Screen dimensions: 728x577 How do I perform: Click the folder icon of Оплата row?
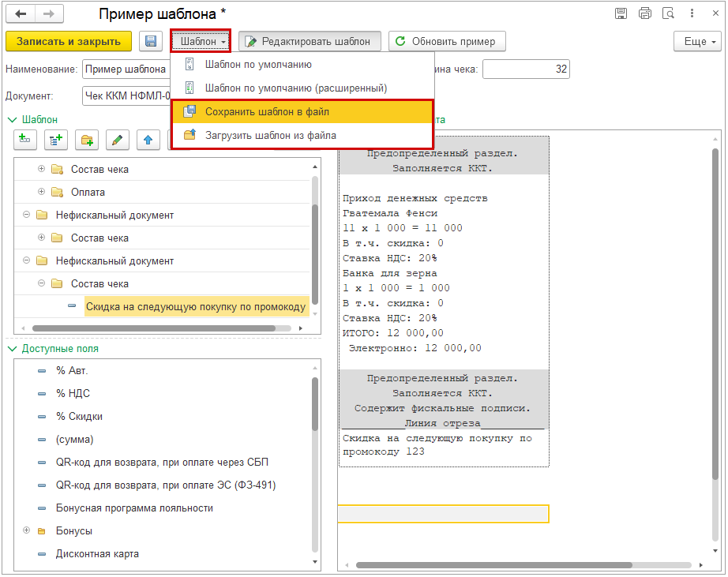point(57,192)
